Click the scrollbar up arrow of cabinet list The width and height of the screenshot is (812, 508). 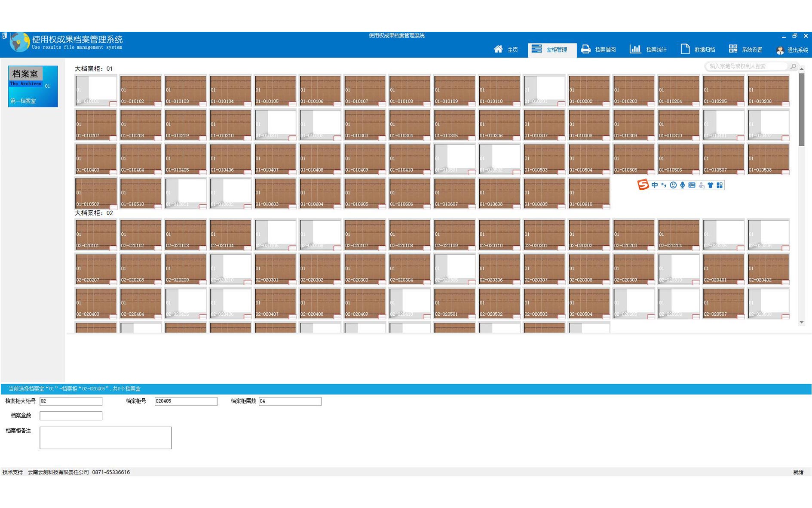pyautogui.click(x=801, y=69)
